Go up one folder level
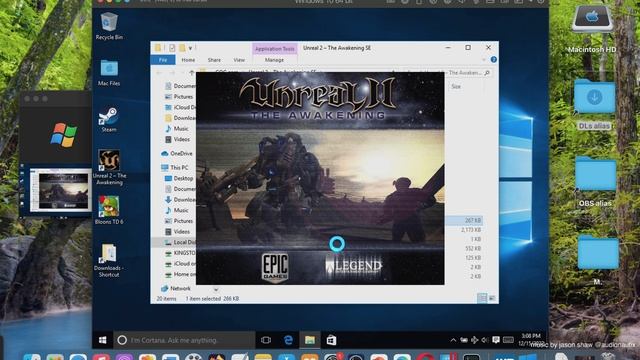The width and height of the screenshot is (640, 360). tap(191, 73)
